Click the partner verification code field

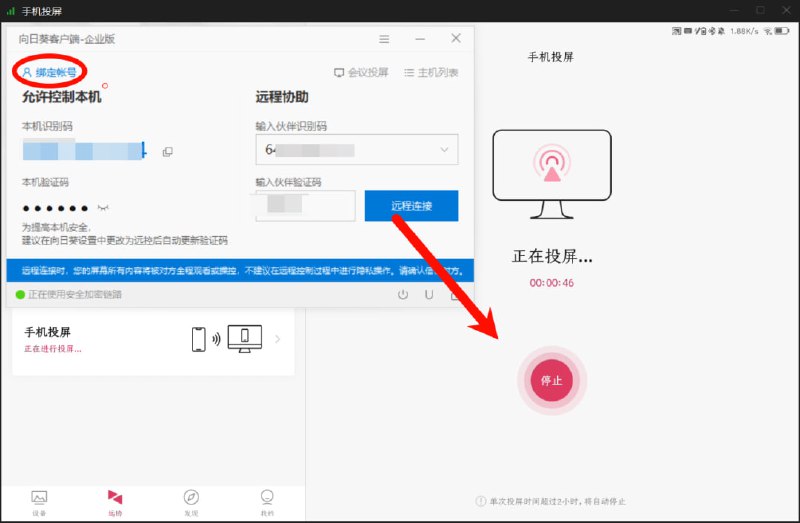click(305, 205)
